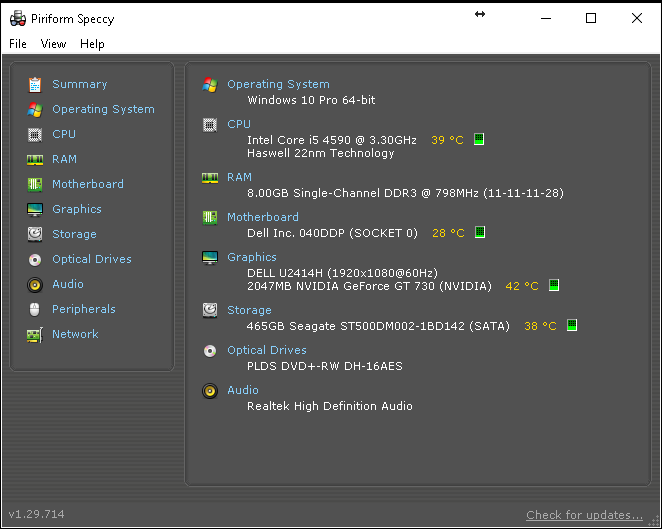The width and height of the screenshot is (662, 529).
Task: Click the Audio speaker icon in sidebar
Action: [35, 284]
